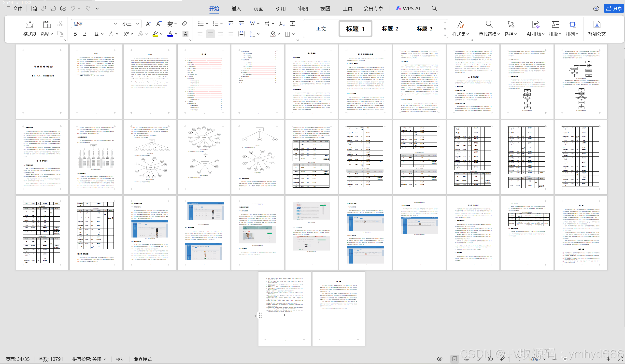Viewport: 625px width, 364px height.
Task: Click the cloud sync icon beside 分享
Action: [x=596, y=8]
